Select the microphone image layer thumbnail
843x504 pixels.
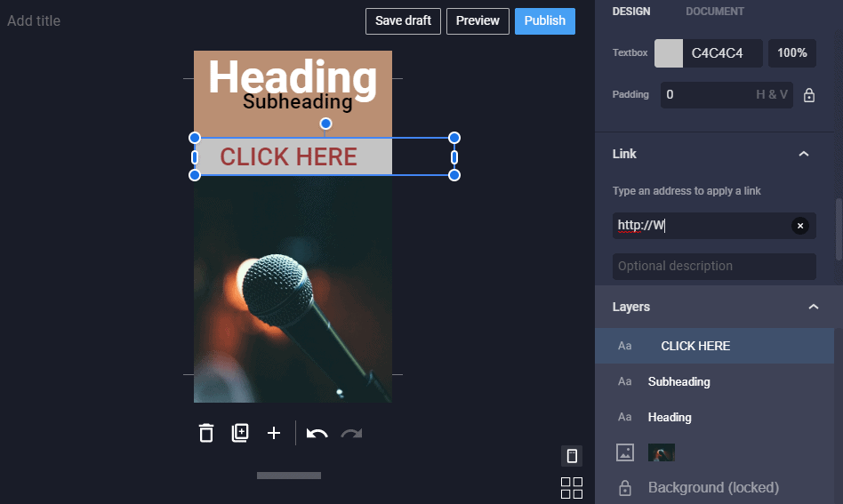coord(662,452)
